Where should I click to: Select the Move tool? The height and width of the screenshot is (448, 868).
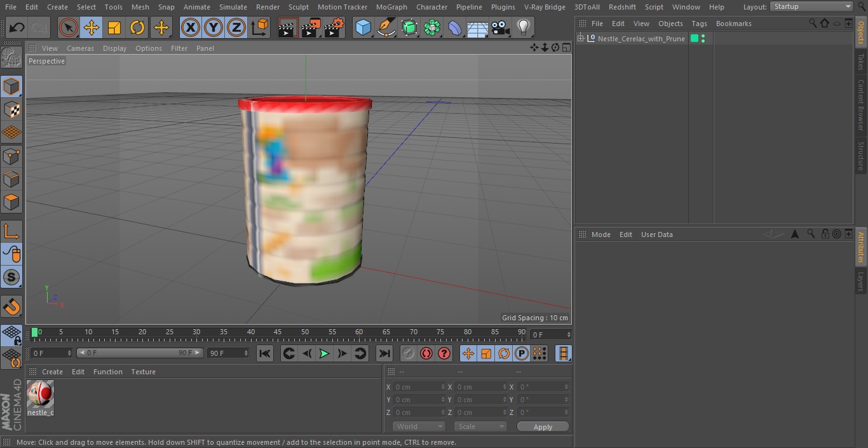tap(92, 27)
